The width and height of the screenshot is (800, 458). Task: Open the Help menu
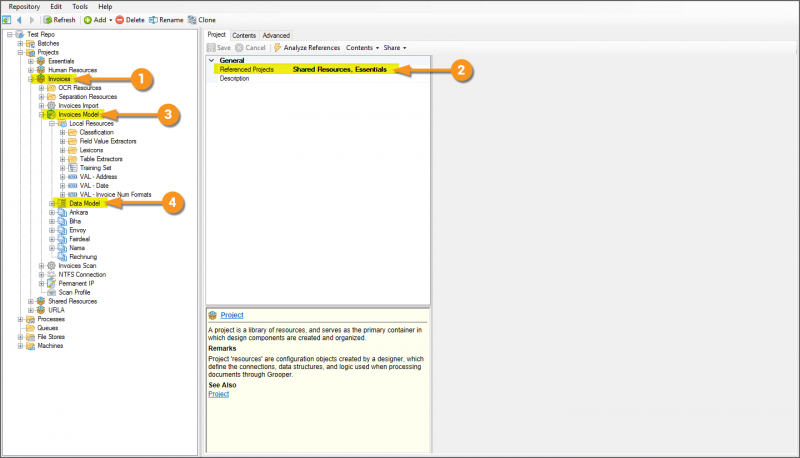pyautogui.click(x=105, y=7)
